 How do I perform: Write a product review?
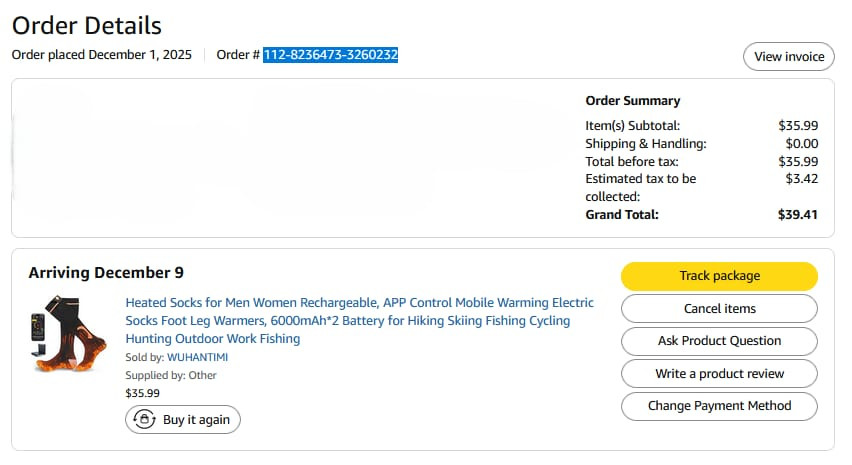coord(719,374)
